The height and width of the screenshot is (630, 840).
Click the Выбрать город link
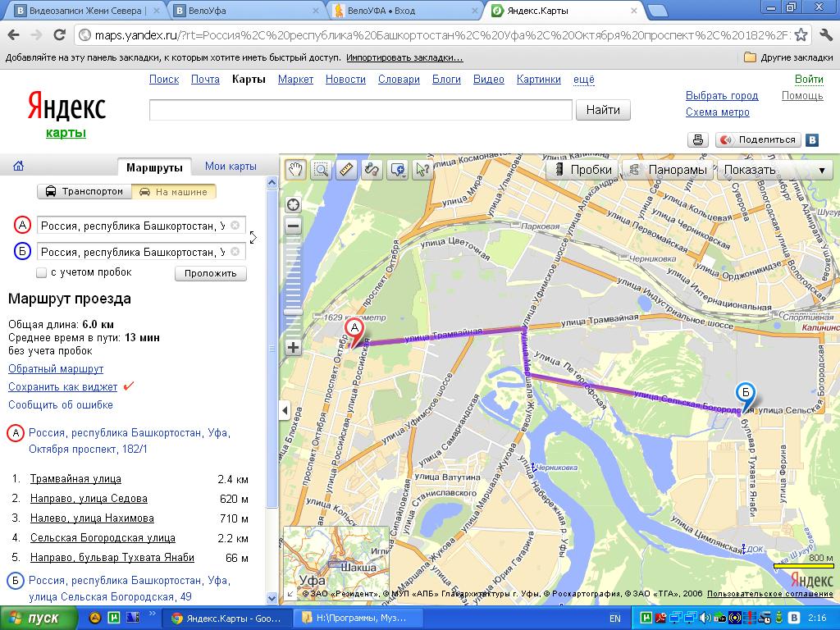(x=722, y=95)
